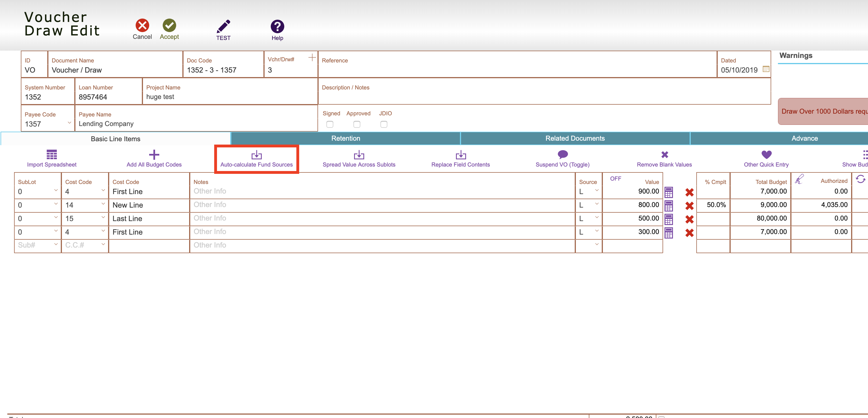Open the Related Documents tab
The image size is (868, 418).
pyautogui.click(x=575, y=138)
